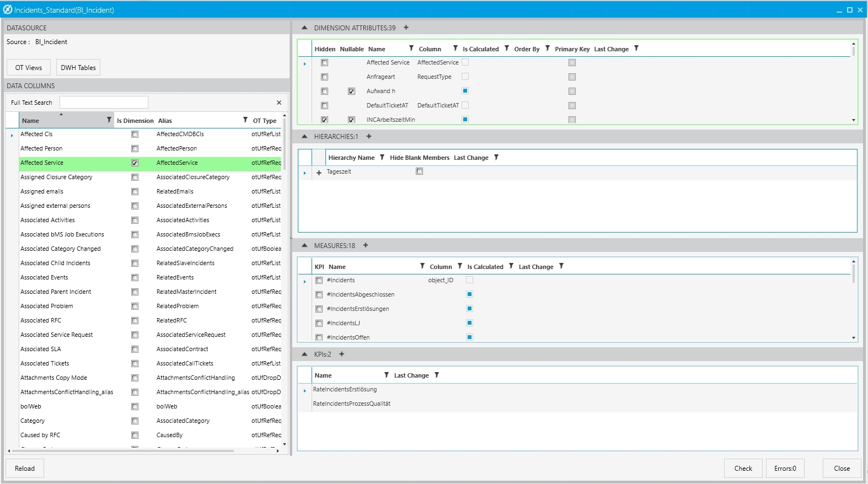Toggle Is Calculated for #IncidentsLJ
This screenshot has height=484, width=868.
click(x=470, y=323)
